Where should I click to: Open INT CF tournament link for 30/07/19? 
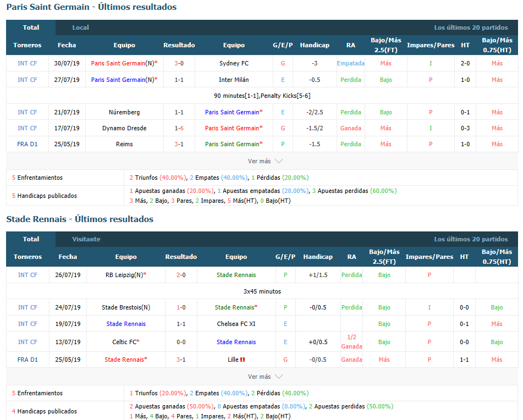(27, 63)
